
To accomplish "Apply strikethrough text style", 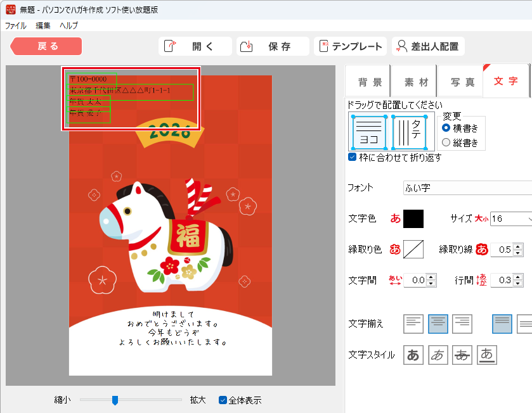I will tap(462, 355).
